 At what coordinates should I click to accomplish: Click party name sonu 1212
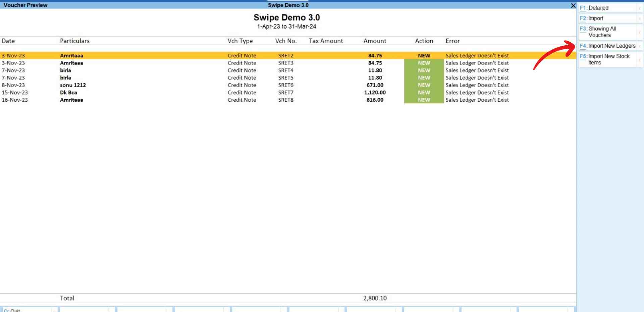pyautogui.click(x=73, y=85)
